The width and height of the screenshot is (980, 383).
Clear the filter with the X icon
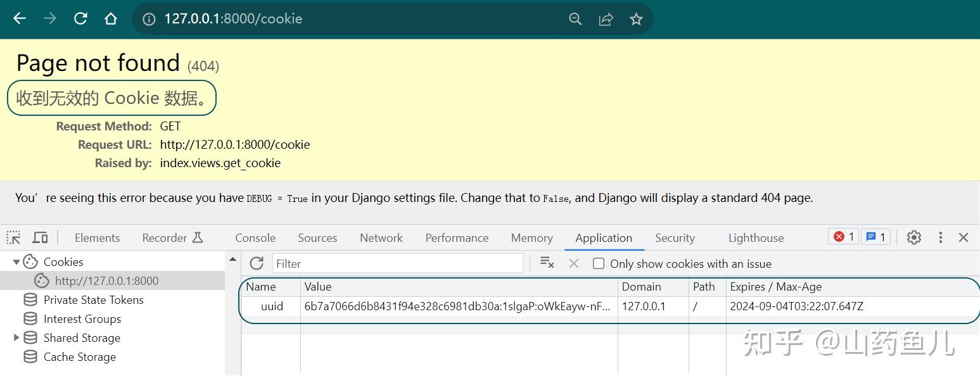pyautogui.click(x=574, y=263)
